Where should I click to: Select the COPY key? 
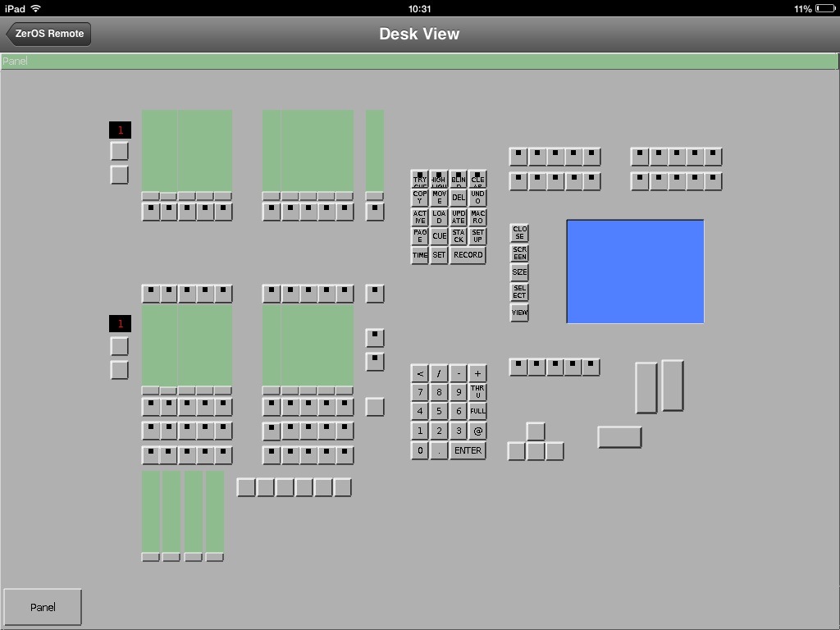click(420, 197)
